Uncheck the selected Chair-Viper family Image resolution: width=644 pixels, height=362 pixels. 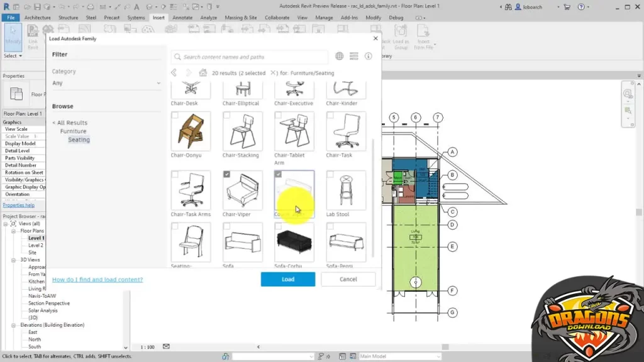click(226, 174)
